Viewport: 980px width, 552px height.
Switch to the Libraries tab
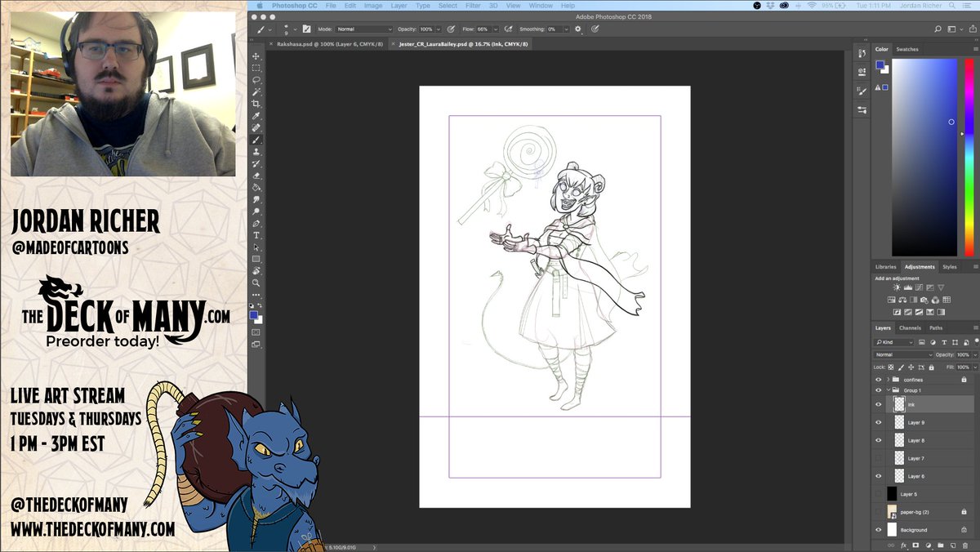point(885,266)
